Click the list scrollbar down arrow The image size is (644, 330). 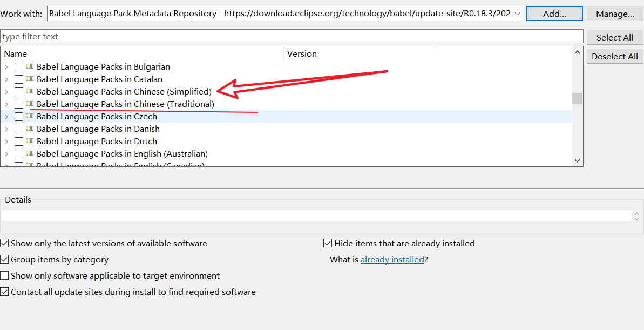pyautogui.click(x=578, y=161)
